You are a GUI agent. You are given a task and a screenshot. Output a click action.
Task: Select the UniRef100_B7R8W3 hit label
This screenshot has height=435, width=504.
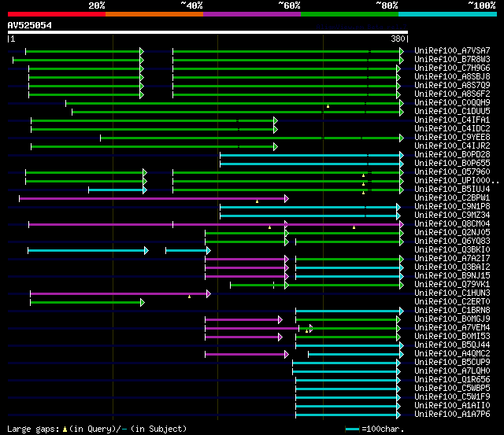point(452,60)
